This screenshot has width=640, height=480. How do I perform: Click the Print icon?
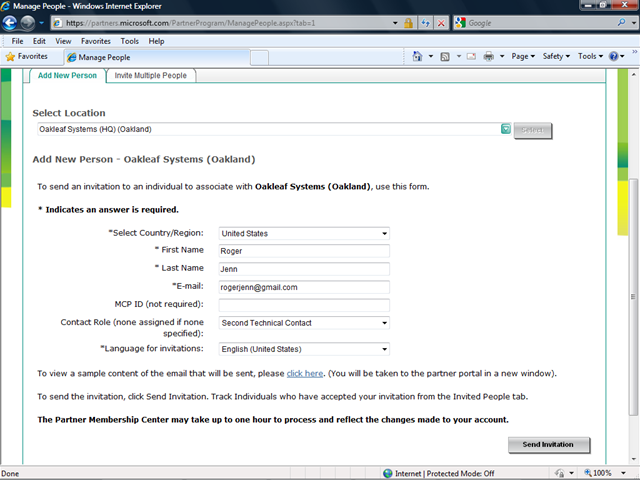pos(489,56)
